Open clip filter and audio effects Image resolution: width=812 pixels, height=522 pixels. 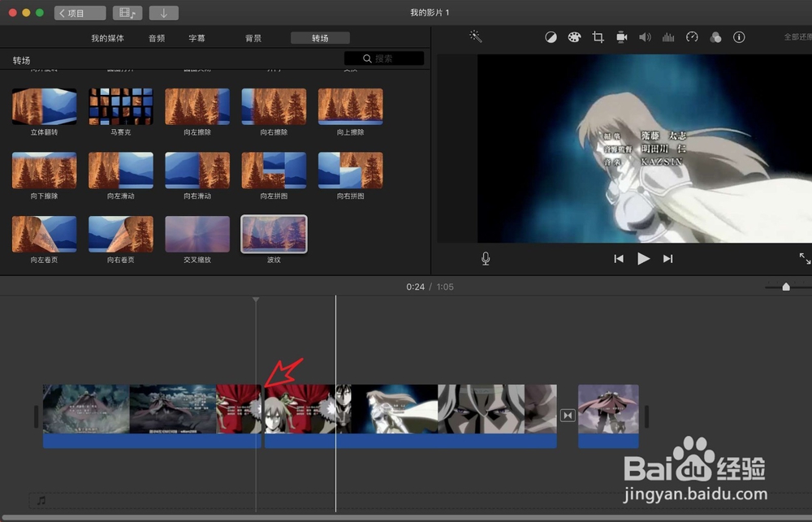[715, 37]
